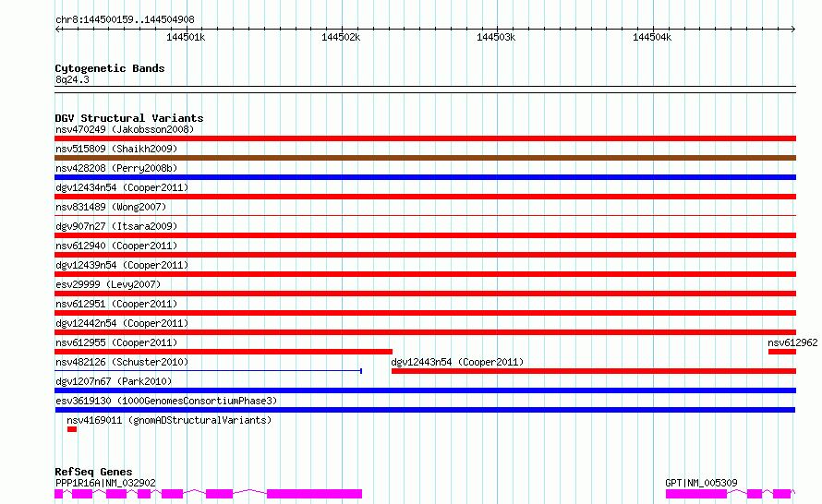Select the Cytogenetic Bands track heading
The height and width of the screenshot is (504, 822).
coord(110,68)
